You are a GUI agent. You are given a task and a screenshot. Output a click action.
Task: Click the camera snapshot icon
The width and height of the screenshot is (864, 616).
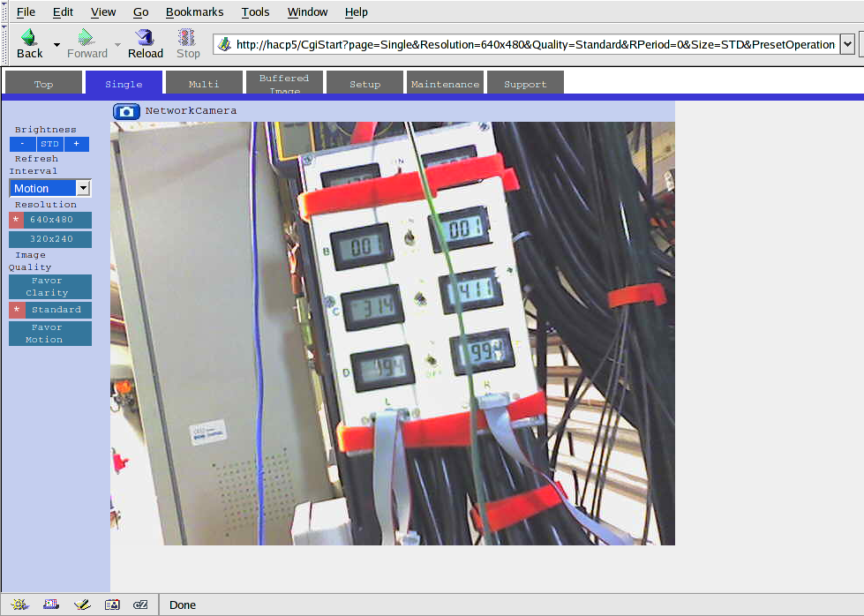(x=126, y=112)
